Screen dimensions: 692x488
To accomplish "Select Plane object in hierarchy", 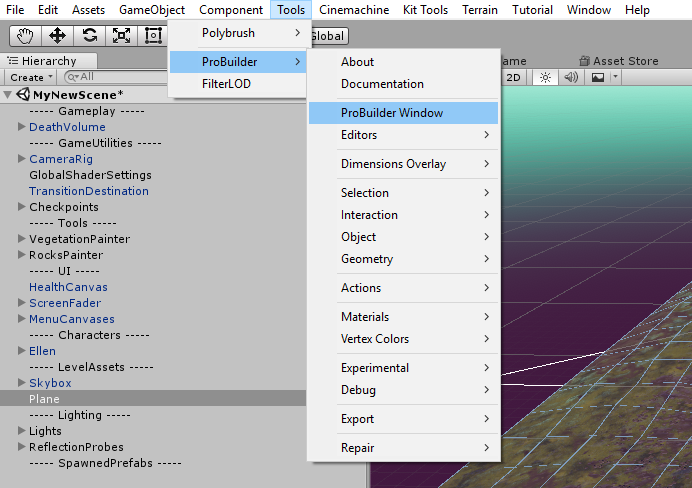I will coord(45,399).
